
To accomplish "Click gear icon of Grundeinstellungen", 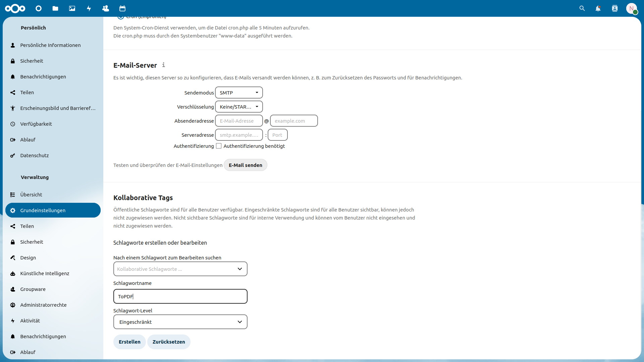I will click(13, 210).
